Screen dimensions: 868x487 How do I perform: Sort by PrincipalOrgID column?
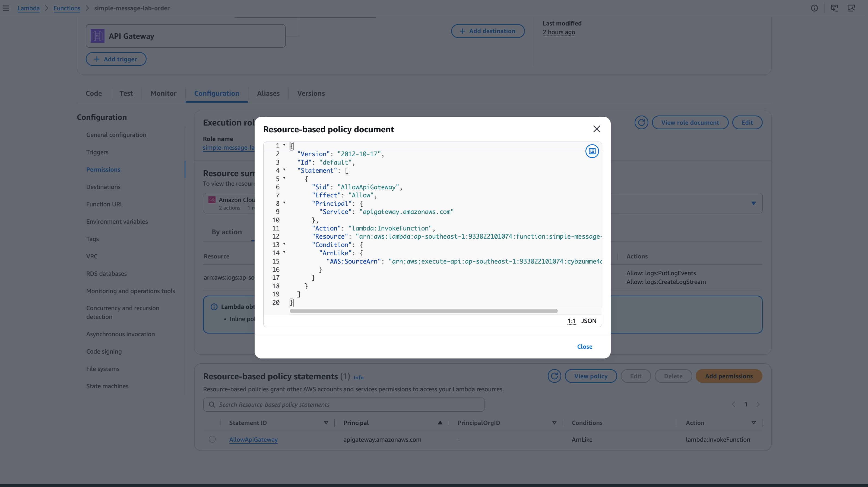tap(554, 423)
